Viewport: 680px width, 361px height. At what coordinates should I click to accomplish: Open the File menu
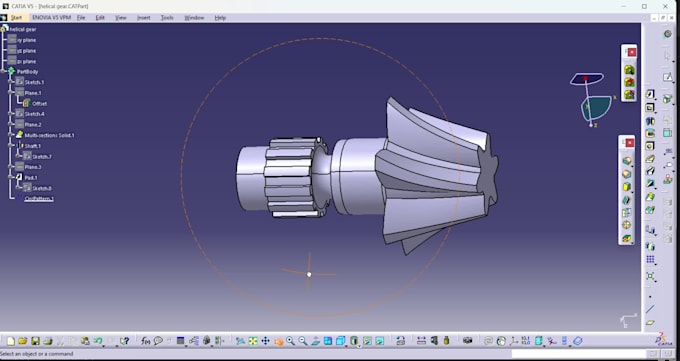tap(81, 18)
